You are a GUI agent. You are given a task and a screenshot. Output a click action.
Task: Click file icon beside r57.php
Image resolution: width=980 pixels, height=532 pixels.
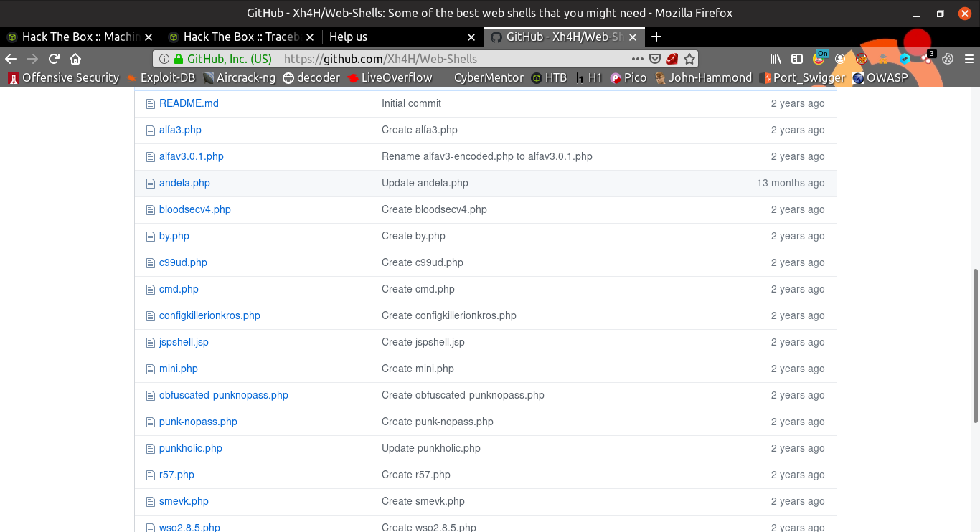click(151, 475)
